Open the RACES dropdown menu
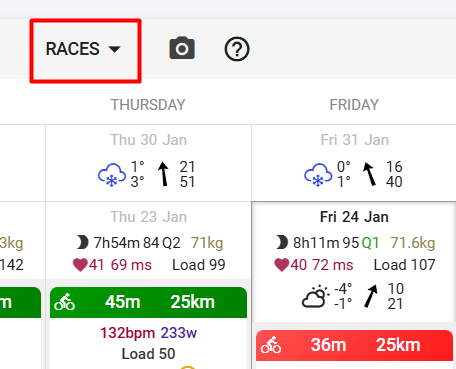The width and height of the screenshot is (456, 369). tap(83, 49)
